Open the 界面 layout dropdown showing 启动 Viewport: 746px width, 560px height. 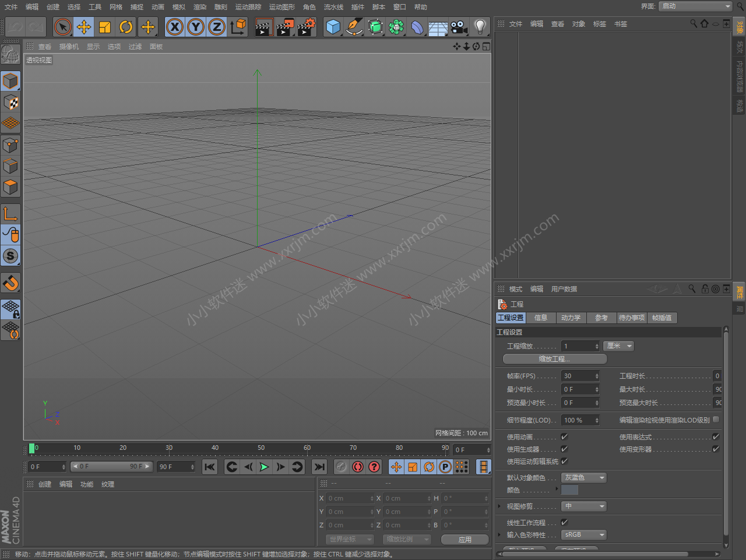coord(695,6)
